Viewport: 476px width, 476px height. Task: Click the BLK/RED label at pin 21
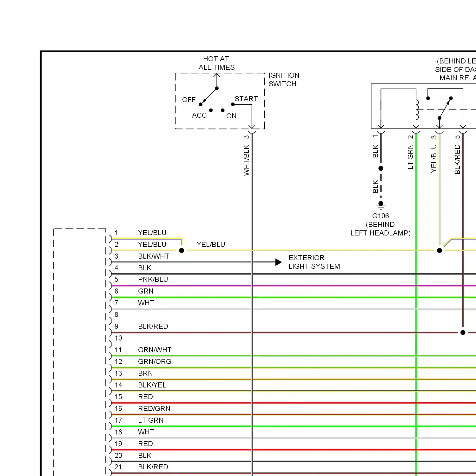(153, 467)
